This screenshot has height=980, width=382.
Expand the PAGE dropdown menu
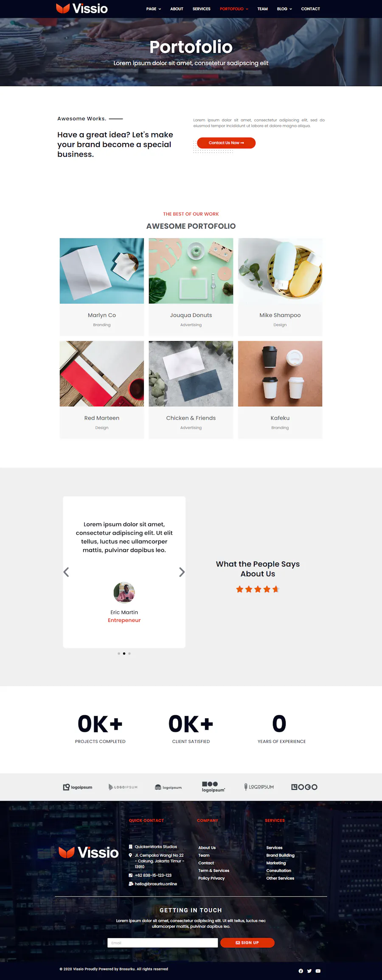coord(154,9)
